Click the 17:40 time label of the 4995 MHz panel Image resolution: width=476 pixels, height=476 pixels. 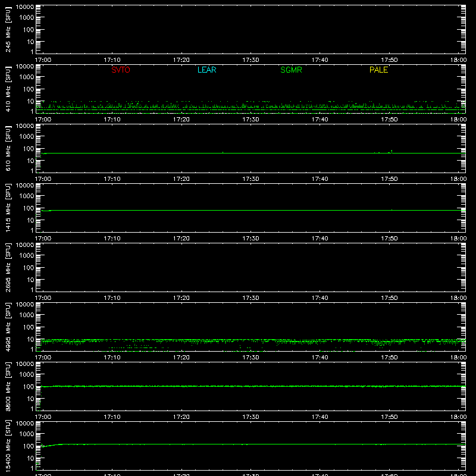320,358
